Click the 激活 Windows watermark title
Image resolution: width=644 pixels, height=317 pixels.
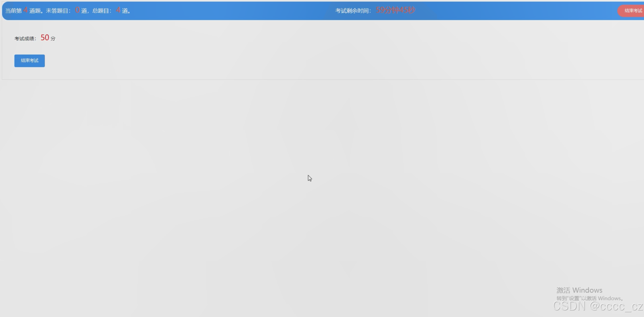point(579,290)
